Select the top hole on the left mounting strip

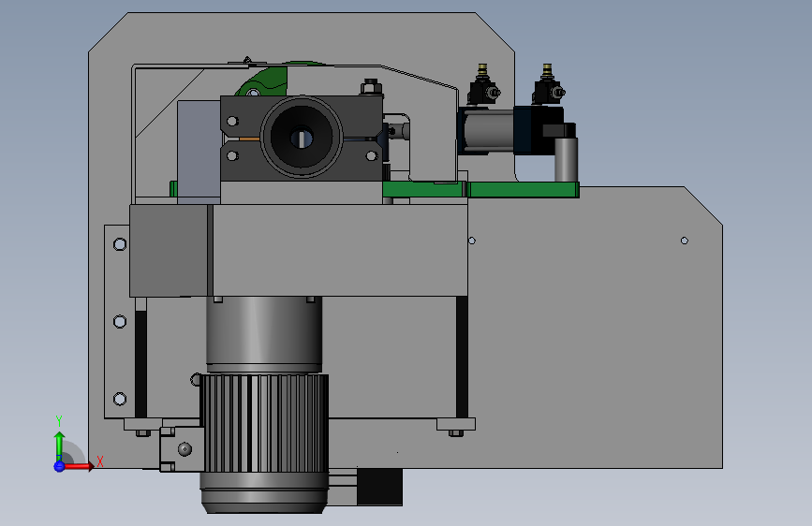point(120,244)
